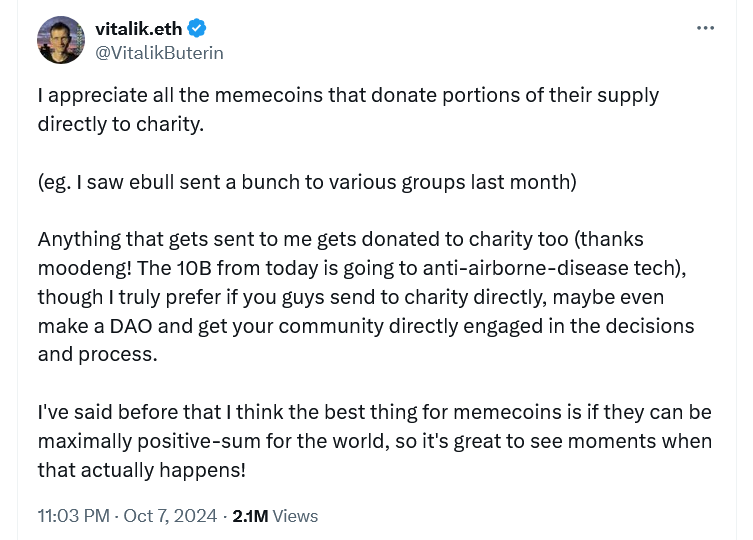Click the vitalik.eth display name

pos(138,29)
